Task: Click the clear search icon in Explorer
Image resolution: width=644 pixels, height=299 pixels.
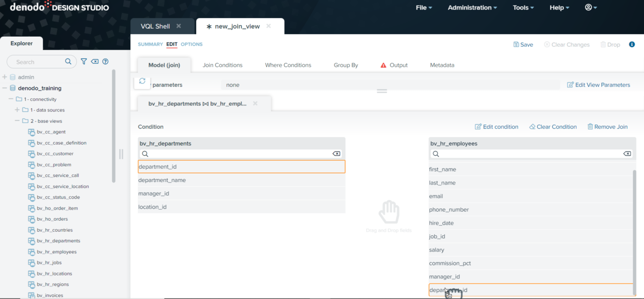Action: tap(95, 62)
